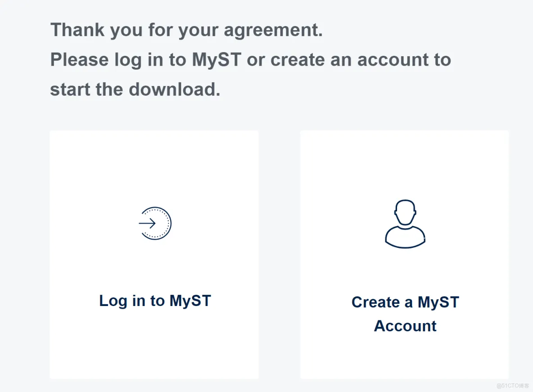Viewport: 533px width, 392px height.
Task: Choose the Create a MyST Account card
Action: point(405,254)
